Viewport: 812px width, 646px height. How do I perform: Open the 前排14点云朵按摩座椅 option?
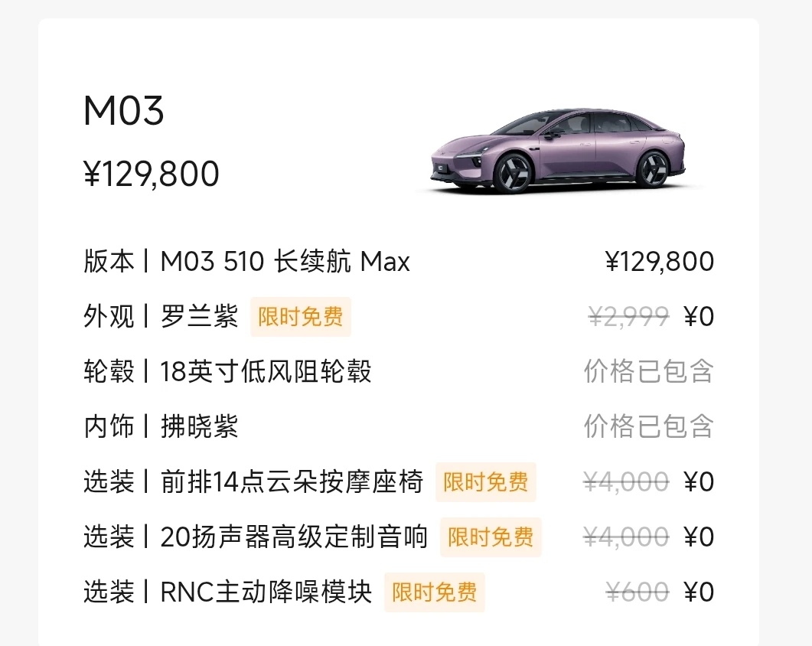pyautogui.click(x=292, y=482)
